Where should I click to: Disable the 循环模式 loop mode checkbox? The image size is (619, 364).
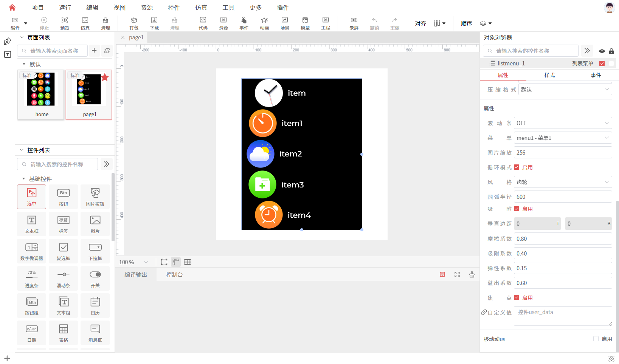(x=517, y=167)
